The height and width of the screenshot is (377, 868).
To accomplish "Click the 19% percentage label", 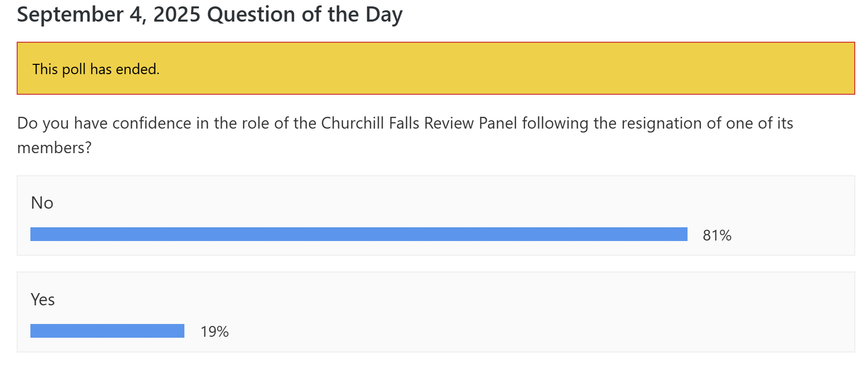I will [x=214, y=331].
